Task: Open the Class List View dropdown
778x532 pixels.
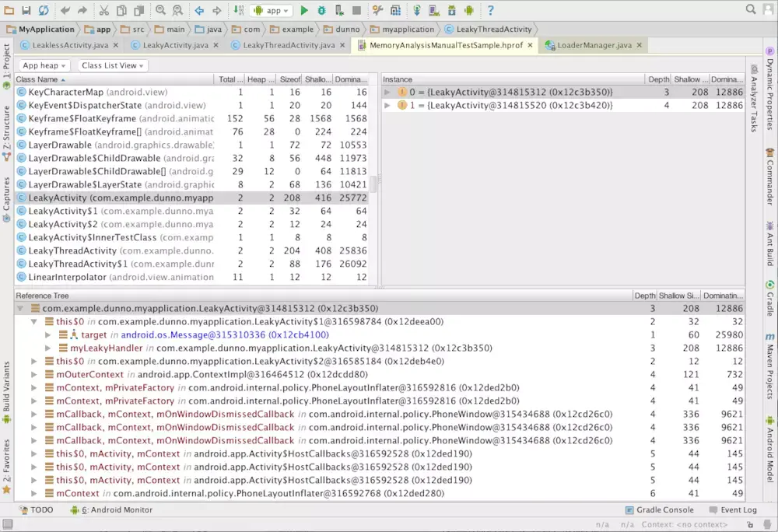Action: tap(113, 65)
